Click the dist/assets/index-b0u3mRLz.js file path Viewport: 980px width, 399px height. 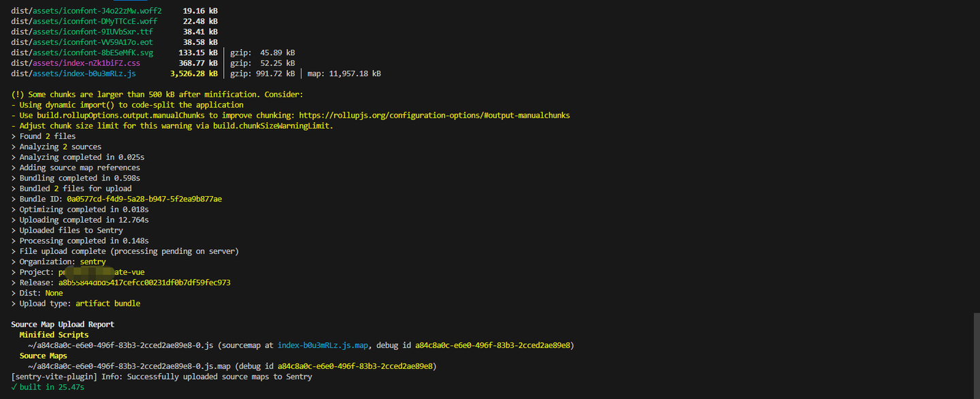tap(73, 74)
